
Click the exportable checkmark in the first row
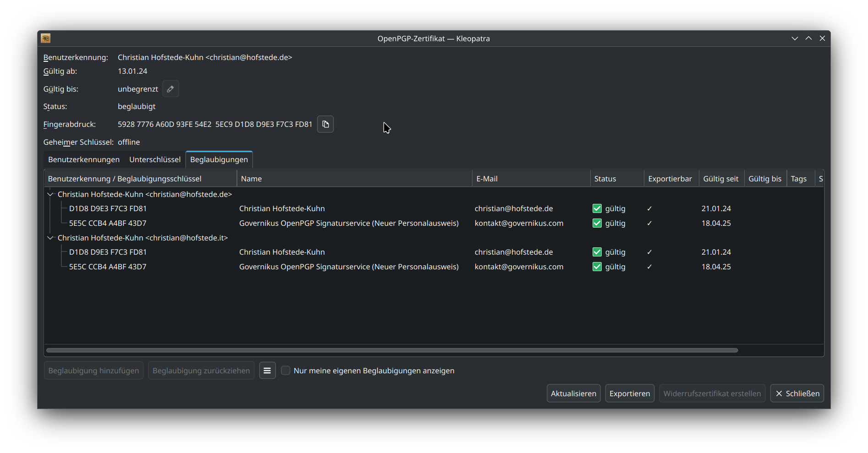pyautogui.click(x=649, y=208)
